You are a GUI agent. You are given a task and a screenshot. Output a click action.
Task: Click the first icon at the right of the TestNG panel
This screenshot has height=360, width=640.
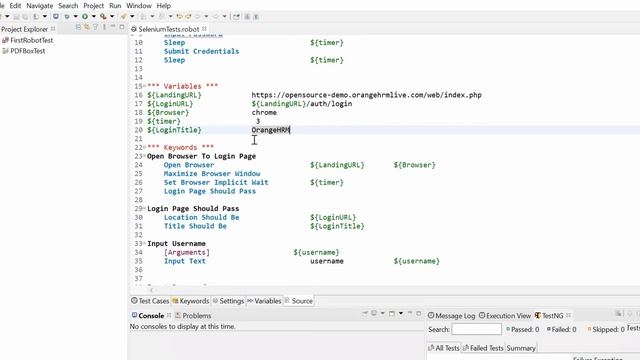tap(619, 313)
